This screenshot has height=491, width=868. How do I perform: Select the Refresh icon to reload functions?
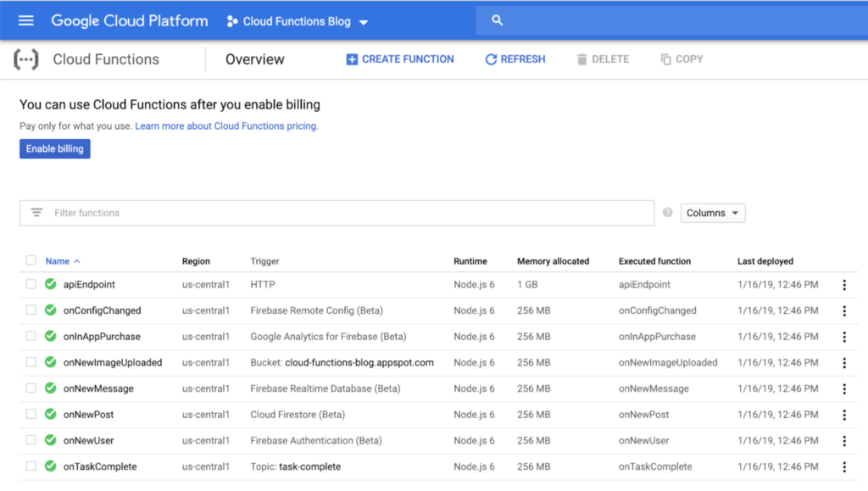492,59
